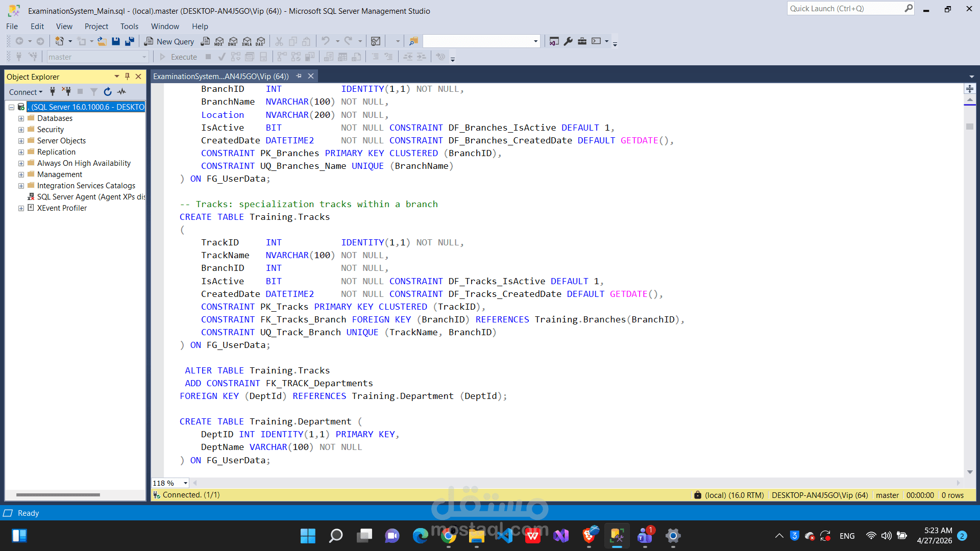Click the Properties wrench icon
The height and width of the screenshot is (551, 980).
pyautogui.click(x=568, y=41)
